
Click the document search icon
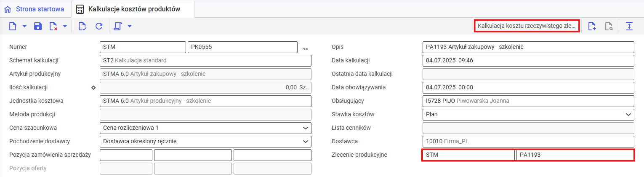608,26
